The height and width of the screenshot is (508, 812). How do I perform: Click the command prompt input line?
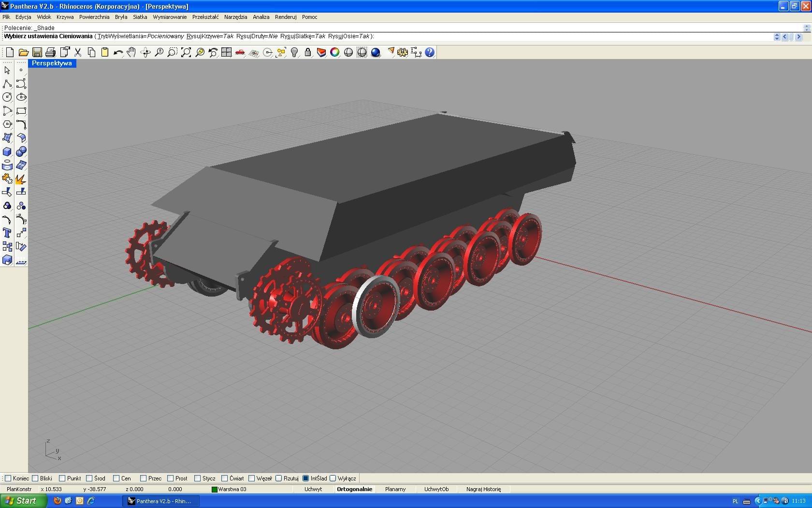tap(387, 36)
